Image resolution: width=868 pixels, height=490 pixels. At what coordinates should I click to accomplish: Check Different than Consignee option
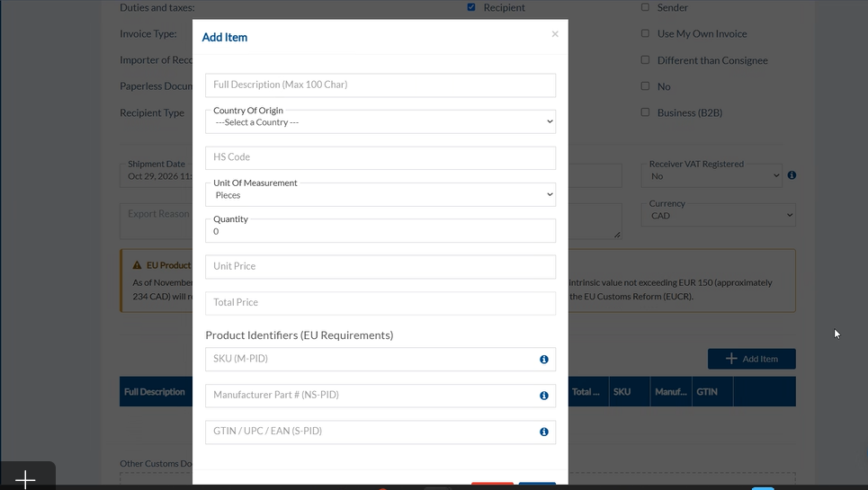[645, 59]
